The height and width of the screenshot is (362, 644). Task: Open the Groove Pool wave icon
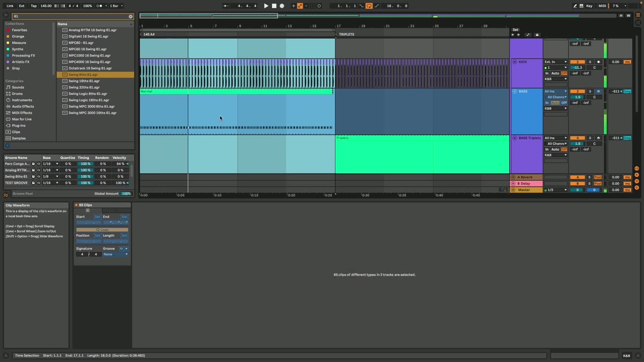(x=6, y=195)
